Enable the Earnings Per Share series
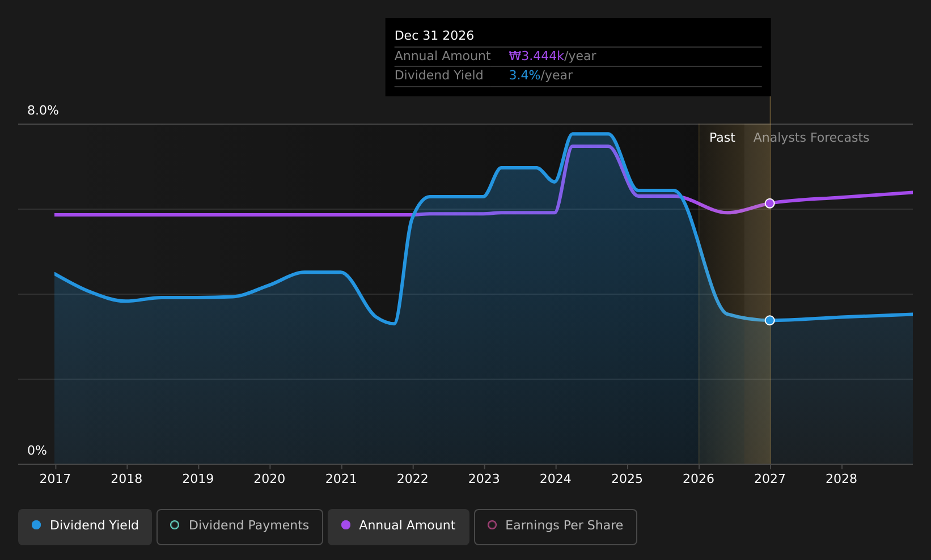Image resolution: width=931 pixels, height=560 pixels. click(x=556, y=527)
